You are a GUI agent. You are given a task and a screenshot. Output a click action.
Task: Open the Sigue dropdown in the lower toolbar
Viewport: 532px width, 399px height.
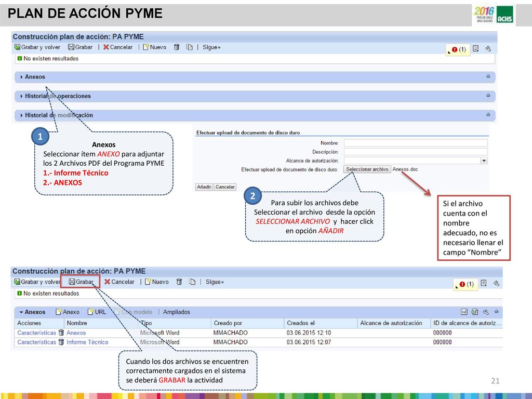point(215,282)
